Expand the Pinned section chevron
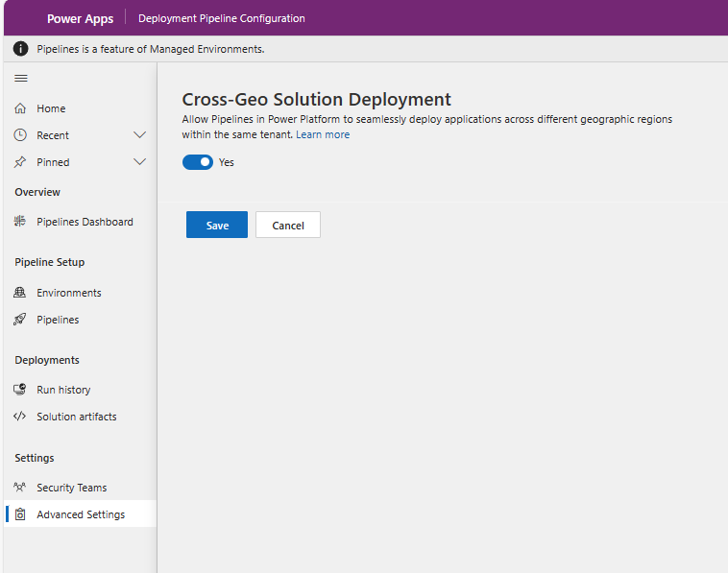This screenshot has height=573, width=728. click(140, 162)
